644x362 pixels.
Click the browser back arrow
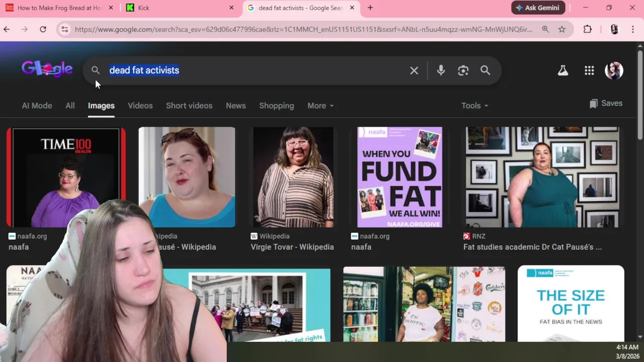click(7, 29)
